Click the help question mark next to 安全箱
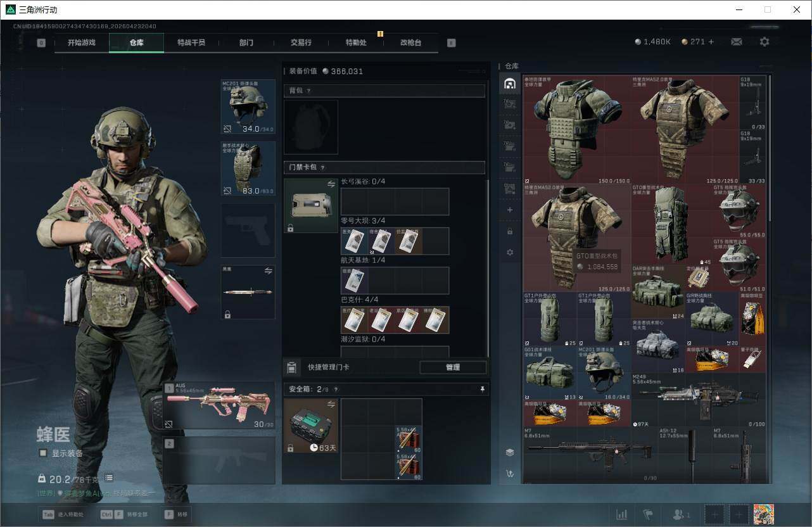The height and width of the screenshot is (527, 812). [x=336, y=389]
